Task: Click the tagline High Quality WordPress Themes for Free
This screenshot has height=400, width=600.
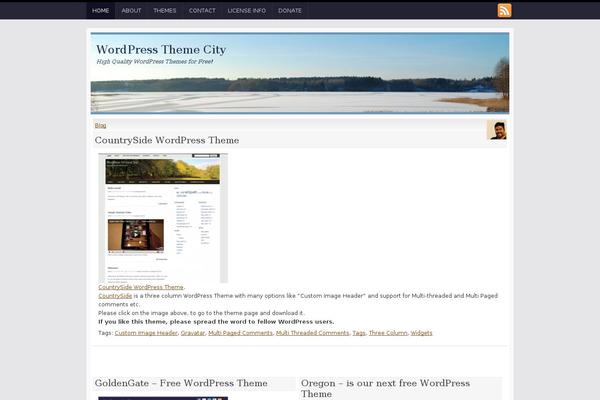Action: (x=155, y=62)
